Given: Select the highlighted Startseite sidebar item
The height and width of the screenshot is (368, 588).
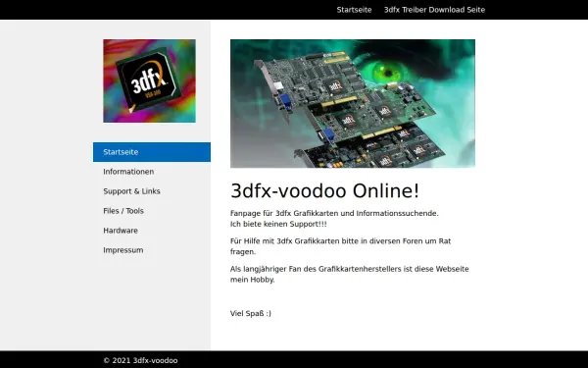Looking at the screenshot, I should 152,152.
